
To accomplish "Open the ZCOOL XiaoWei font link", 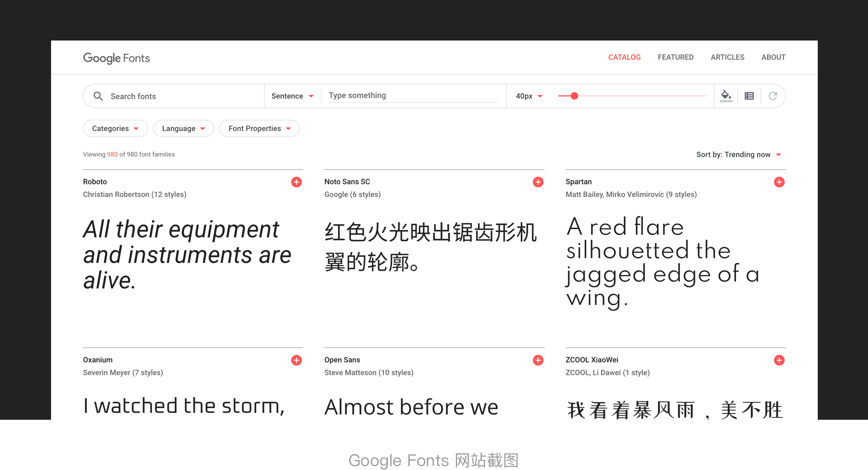I will click(592, 360).
